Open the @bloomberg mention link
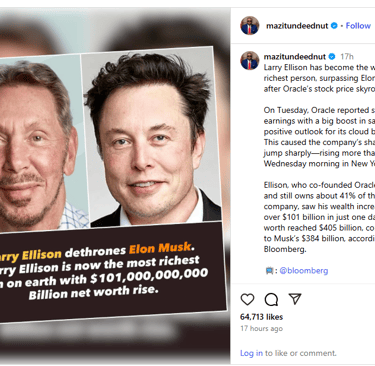This screenshot has height=366, width=375. click(x=304, y=271)
